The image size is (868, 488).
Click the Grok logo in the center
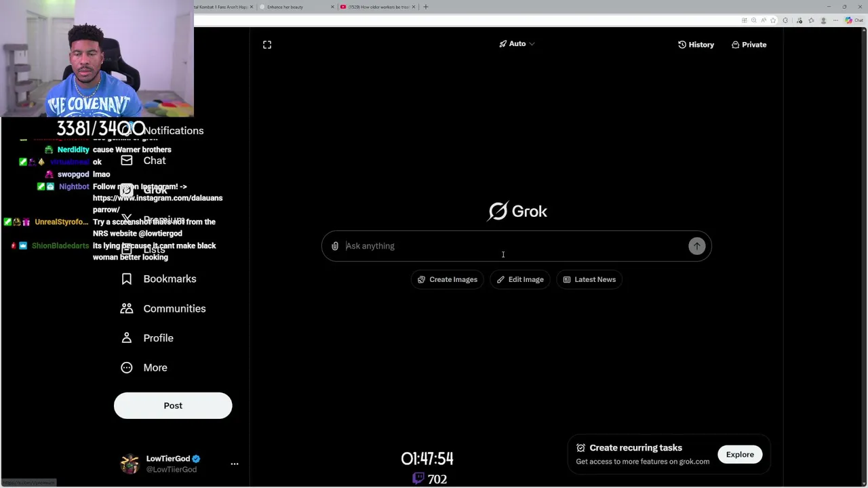coord(517,211)
